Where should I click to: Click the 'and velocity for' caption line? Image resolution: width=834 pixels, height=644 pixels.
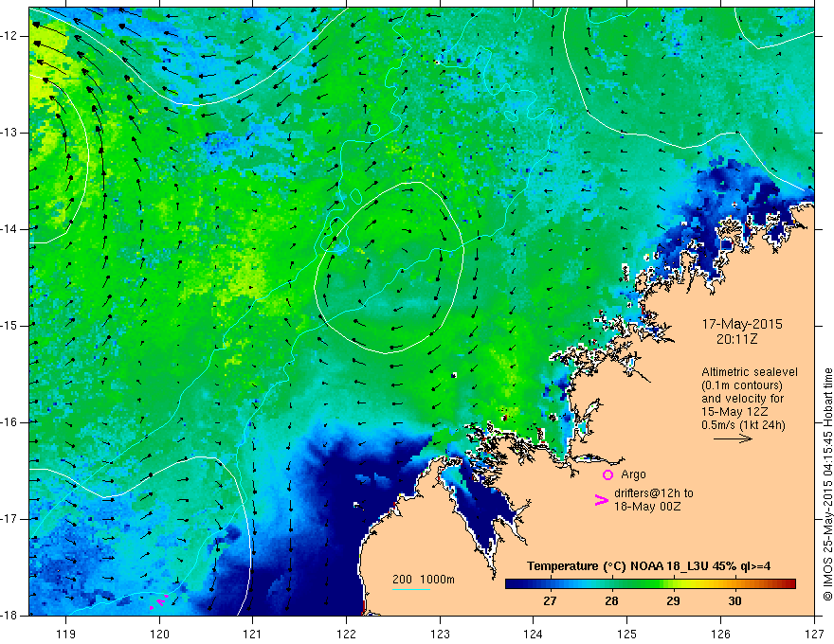742,399
